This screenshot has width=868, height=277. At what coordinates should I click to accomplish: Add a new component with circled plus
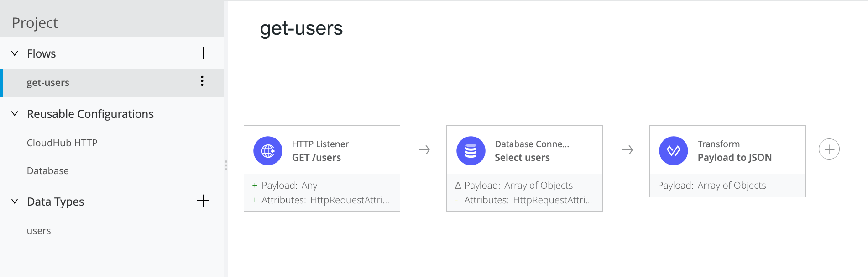[x=829, y=149]
